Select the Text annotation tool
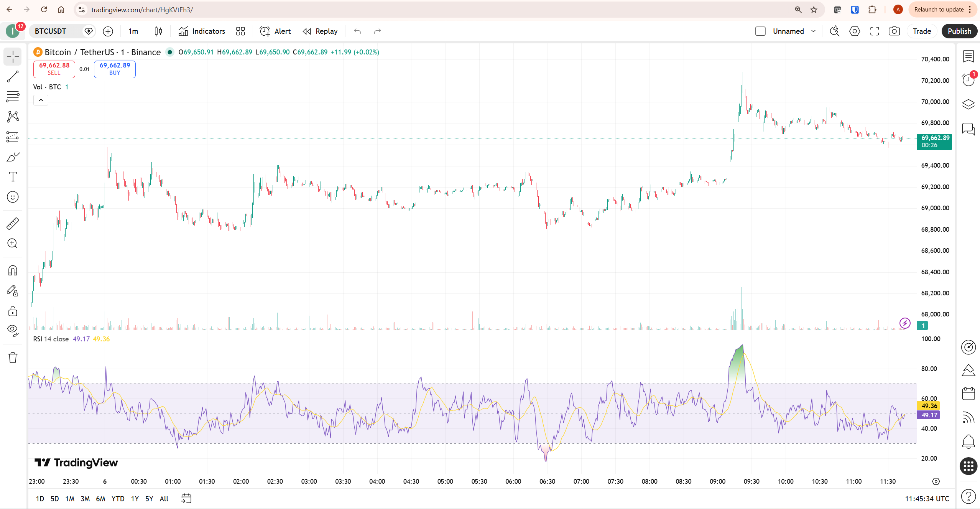 13,176
